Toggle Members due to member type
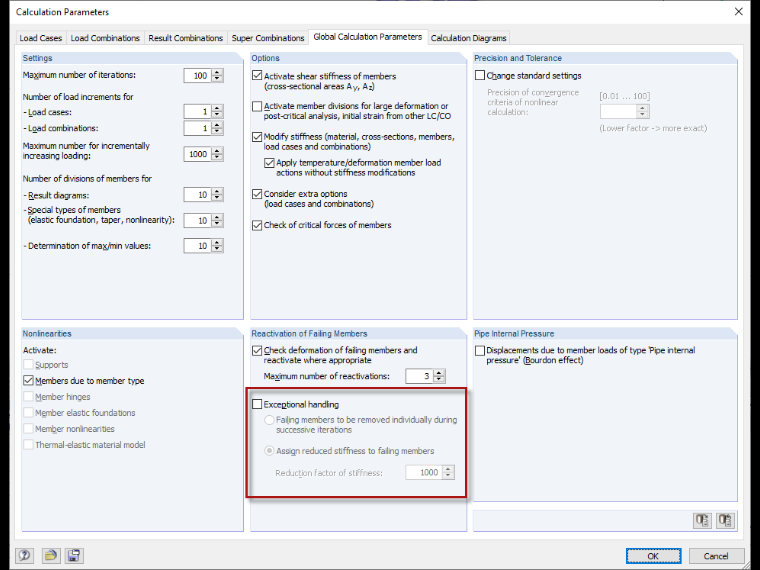Screen dimensions: 760x570 pos(29,381)
